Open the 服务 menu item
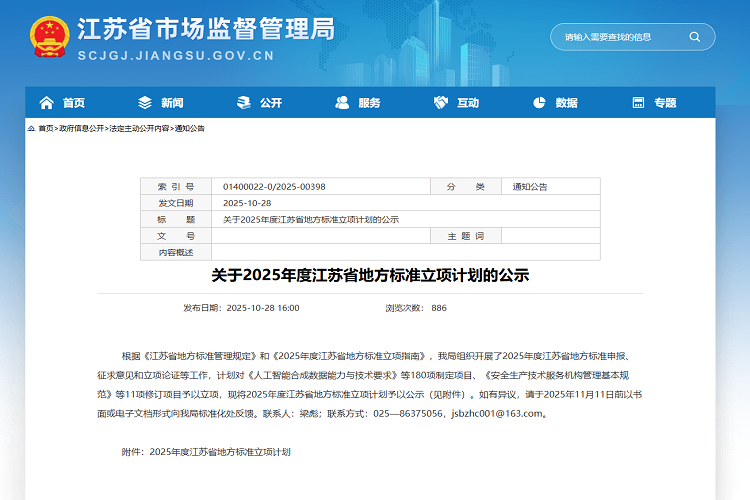Screen dimensions: 750x500 (x=369, y=103)
